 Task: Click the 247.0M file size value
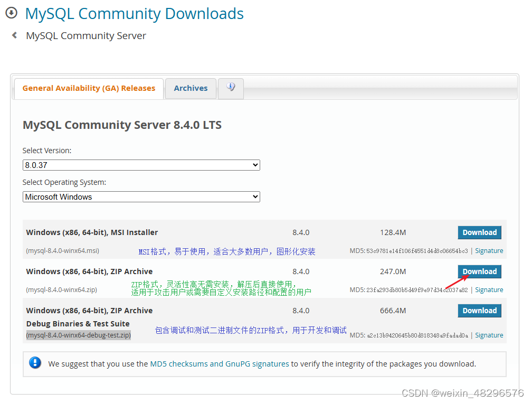point(393,271)
